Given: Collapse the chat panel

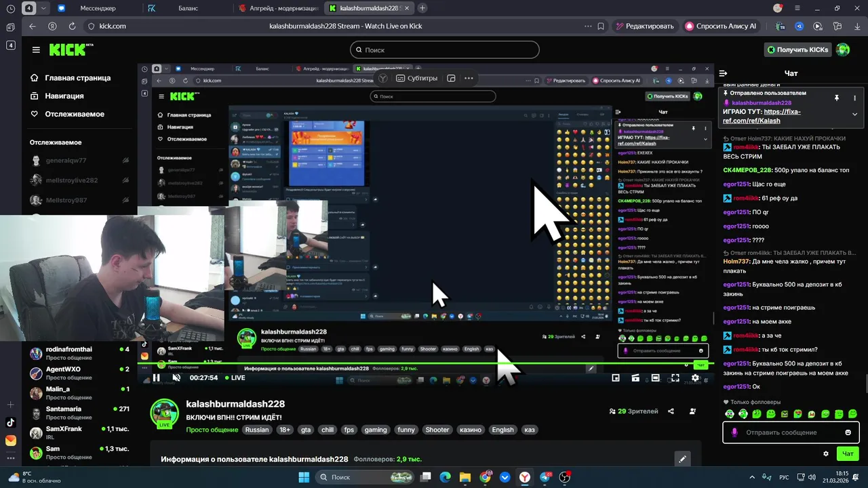Looking at the screenshot, I should 724,73.
